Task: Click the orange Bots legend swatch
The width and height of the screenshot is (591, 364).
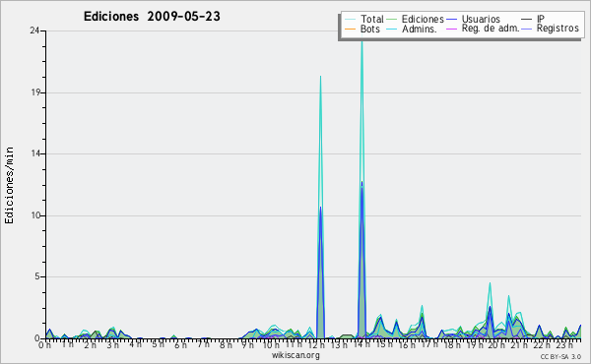Action: 350,29
